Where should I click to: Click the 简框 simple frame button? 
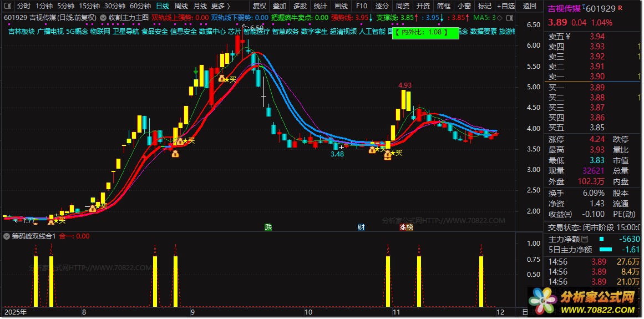click(x=444, y=6)
